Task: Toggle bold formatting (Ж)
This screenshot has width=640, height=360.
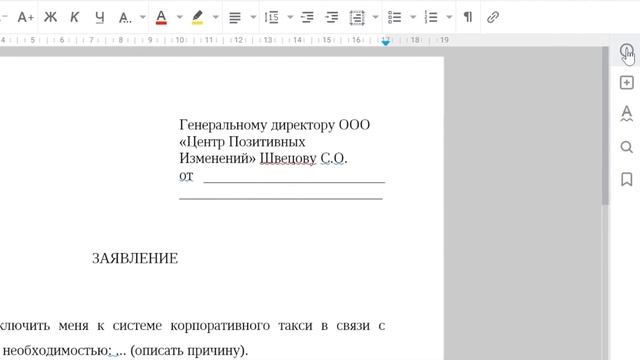Action: coord(51,17)
